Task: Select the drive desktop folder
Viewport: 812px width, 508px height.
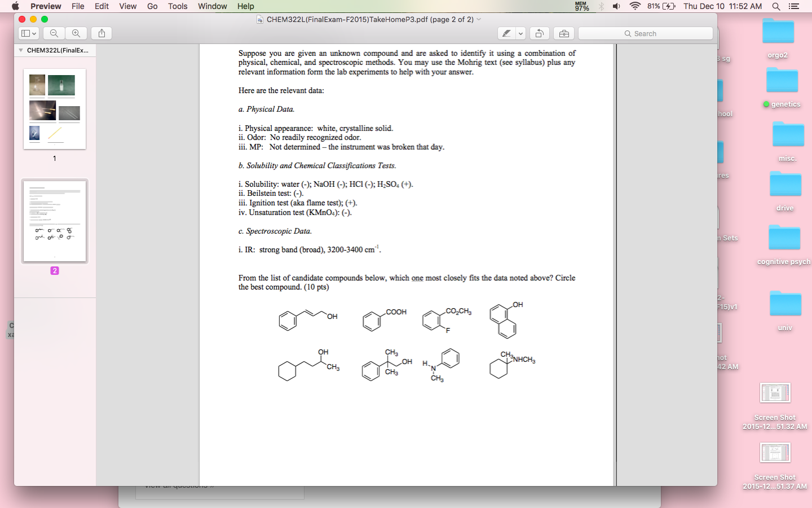Action: point(785,191)
